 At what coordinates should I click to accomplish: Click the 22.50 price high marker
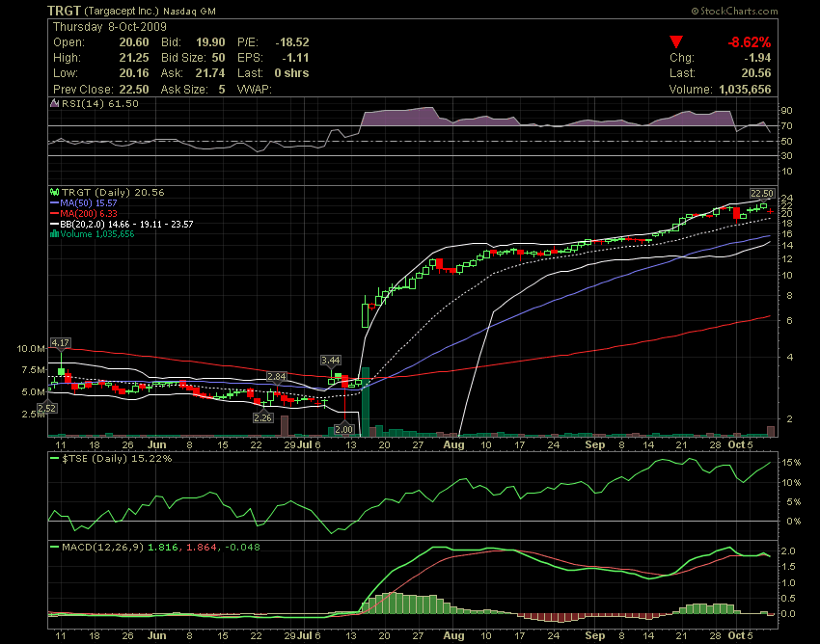(x=762, y=194)
